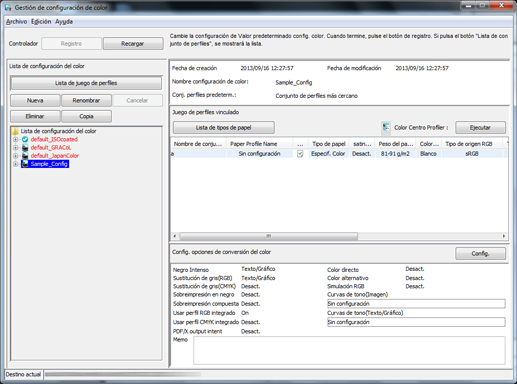
Task: Click the Nombre de conju... column header
Action: pyautogui.click(x=198, y=144)
